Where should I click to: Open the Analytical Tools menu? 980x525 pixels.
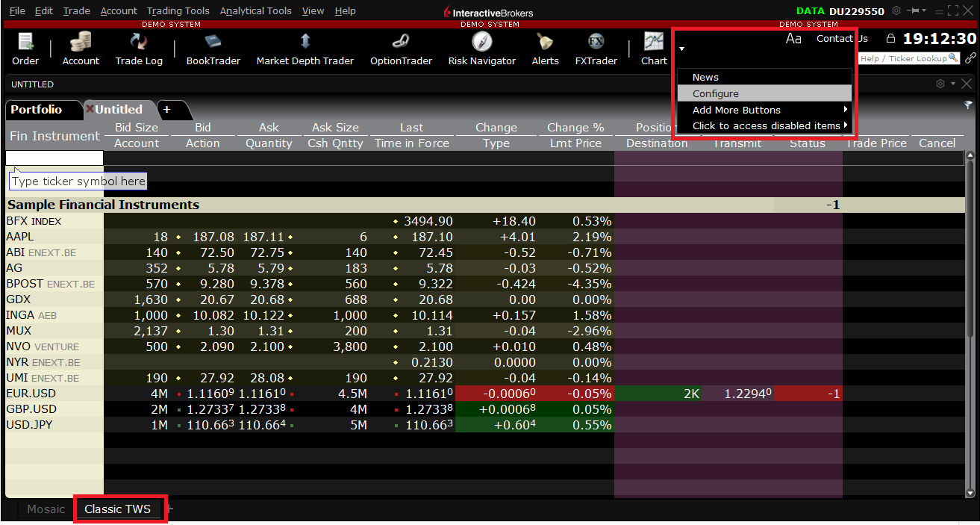pyautogui.click(x=256, y=11)
